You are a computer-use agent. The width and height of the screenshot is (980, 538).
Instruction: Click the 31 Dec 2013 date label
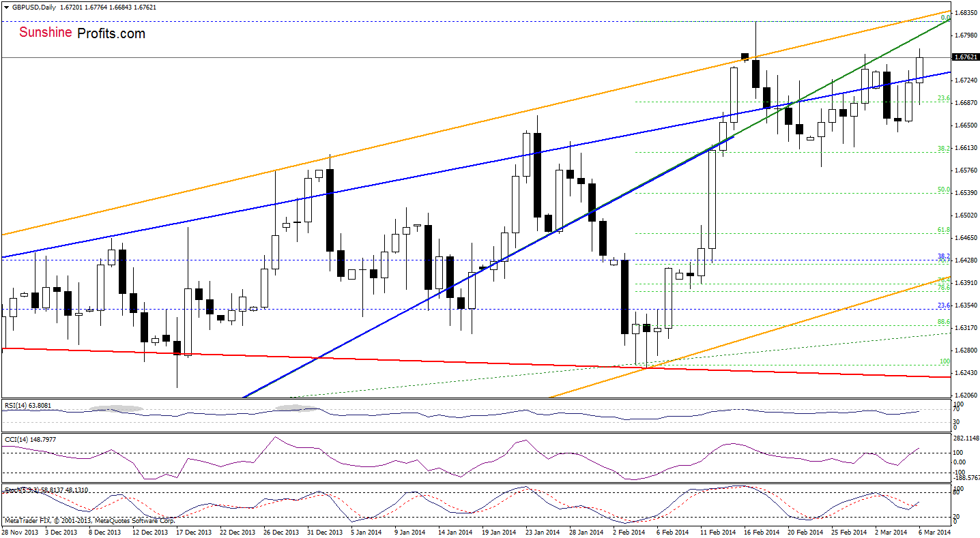pyautogui.click(x=326, y=532)
